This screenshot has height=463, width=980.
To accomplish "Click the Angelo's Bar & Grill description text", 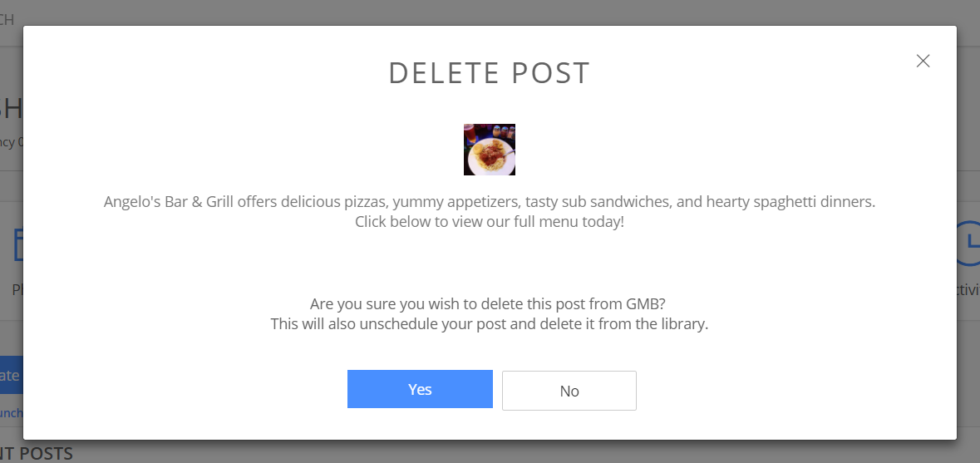I will (x=490, y=202).
